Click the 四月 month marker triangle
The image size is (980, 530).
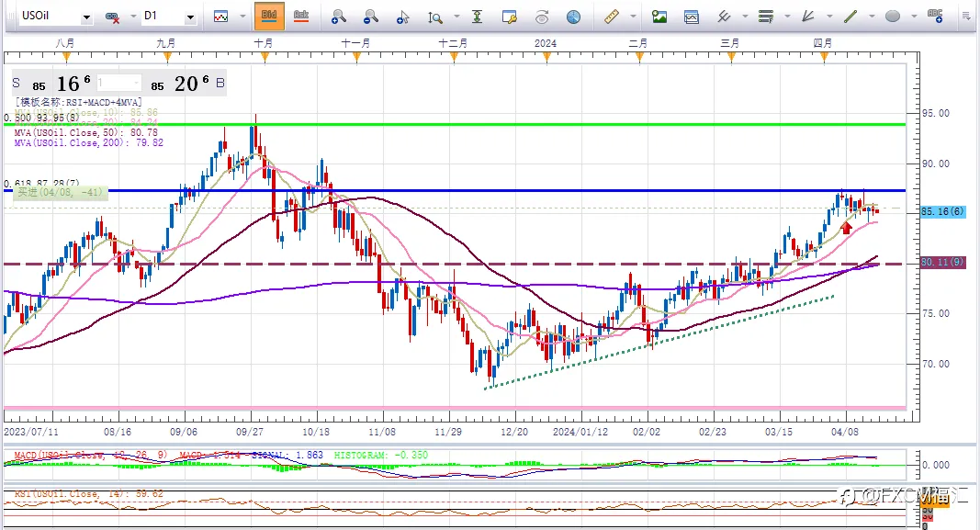(825, 57)
